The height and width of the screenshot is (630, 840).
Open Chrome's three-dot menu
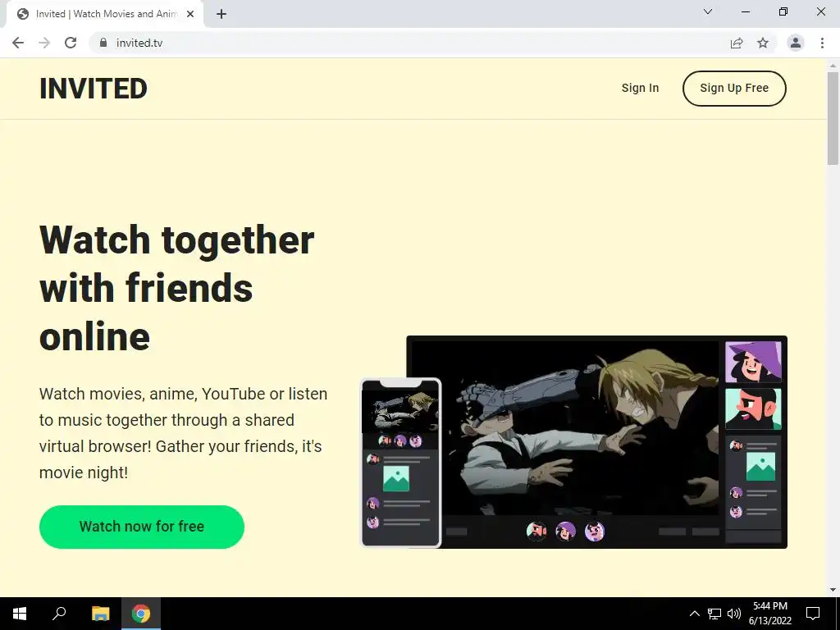point(822,43)
